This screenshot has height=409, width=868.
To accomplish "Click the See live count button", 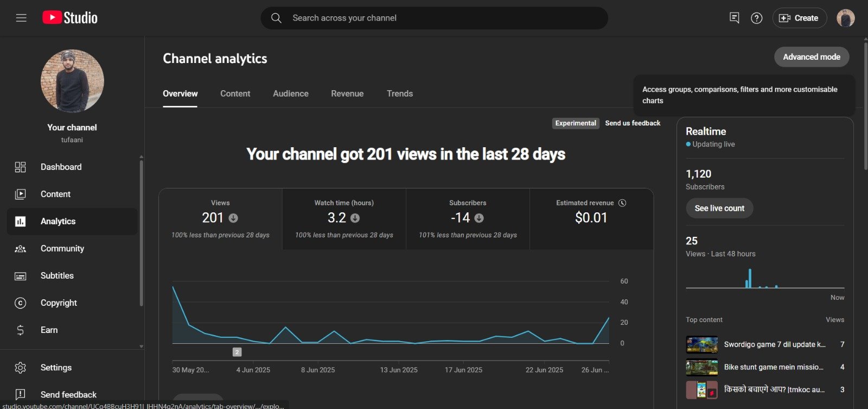I will (719, 208).
